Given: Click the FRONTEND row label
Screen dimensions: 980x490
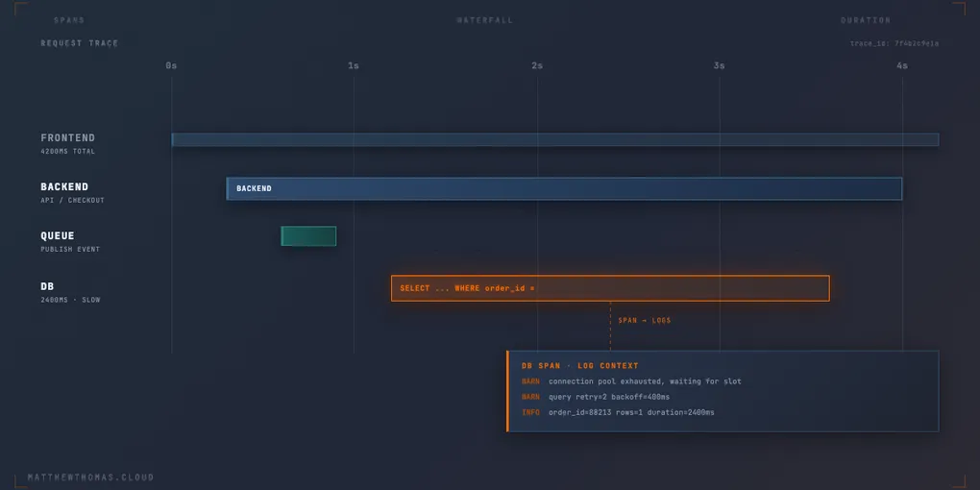Looking at the screenshot, I should [68, 138].
